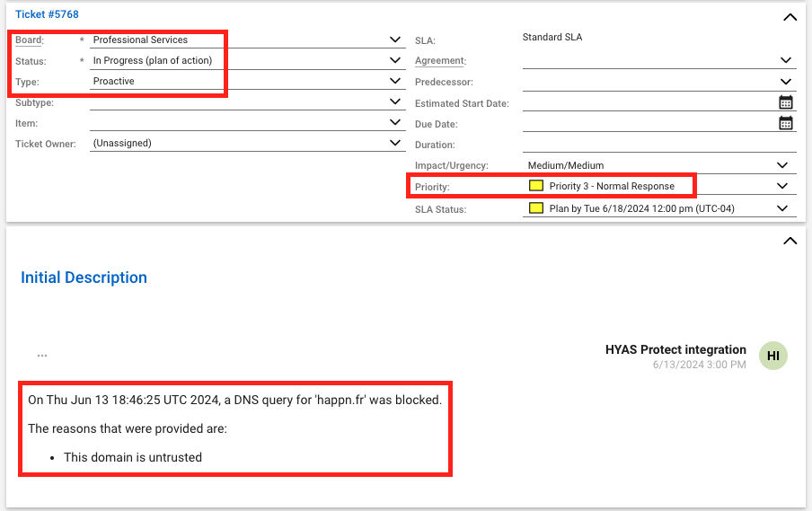Image resolution: width=812 pixels, height=511 pixels.
Task: Expand the Board dropdown
Action: [x=395, y=40]
